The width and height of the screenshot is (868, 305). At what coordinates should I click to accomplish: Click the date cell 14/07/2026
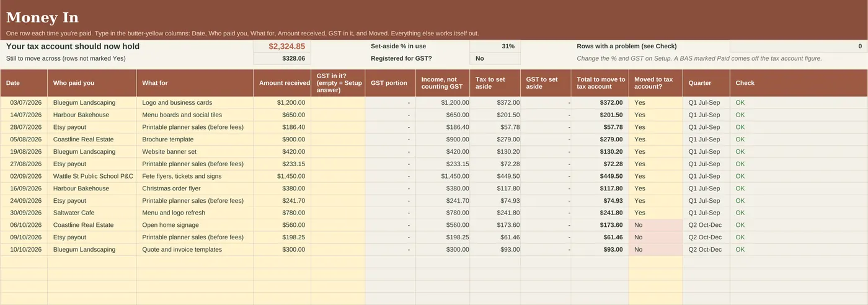click(x=24, y=115)
